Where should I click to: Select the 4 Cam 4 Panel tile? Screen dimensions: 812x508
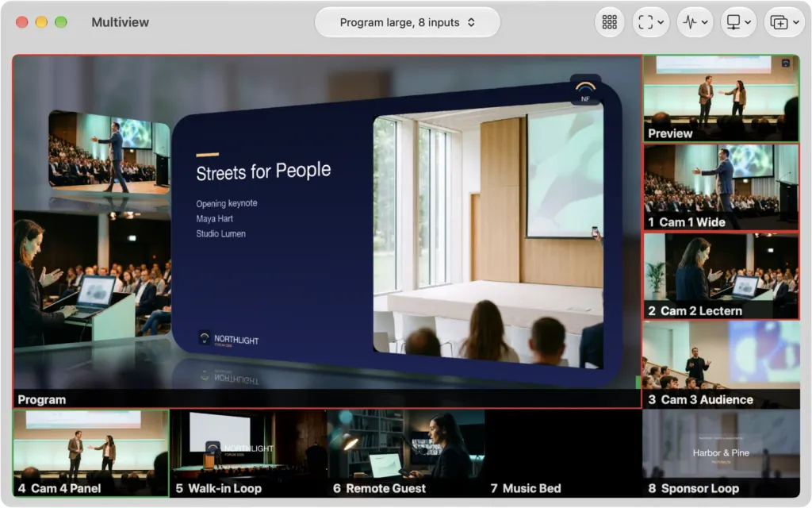[x=91, y=453]
